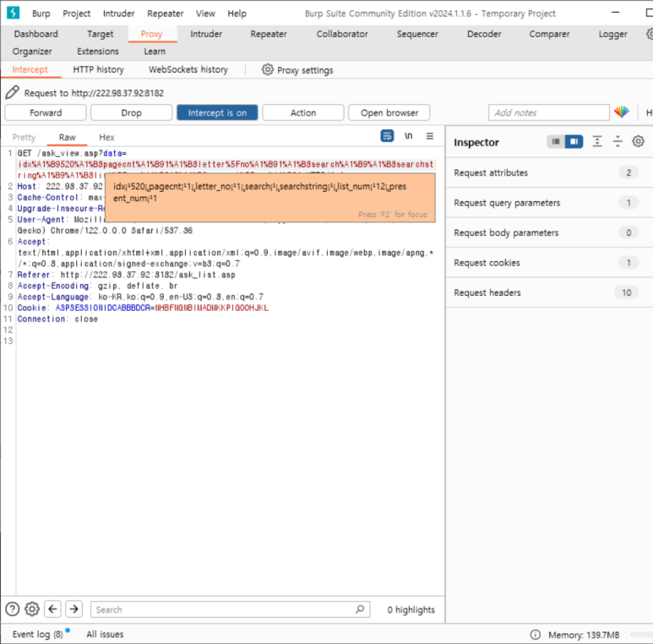
Task: Go to next search match arrow
Action: (73, 609)
